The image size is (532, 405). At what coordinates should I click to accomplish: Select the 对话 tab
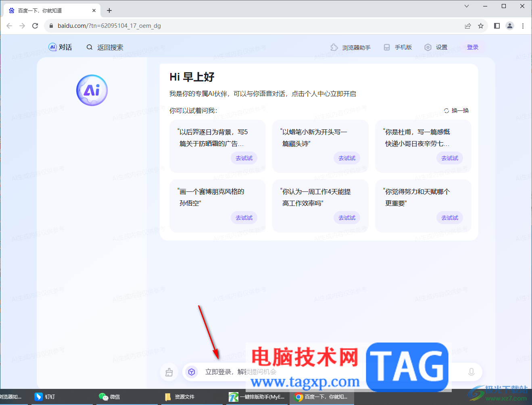pos(60,47)
